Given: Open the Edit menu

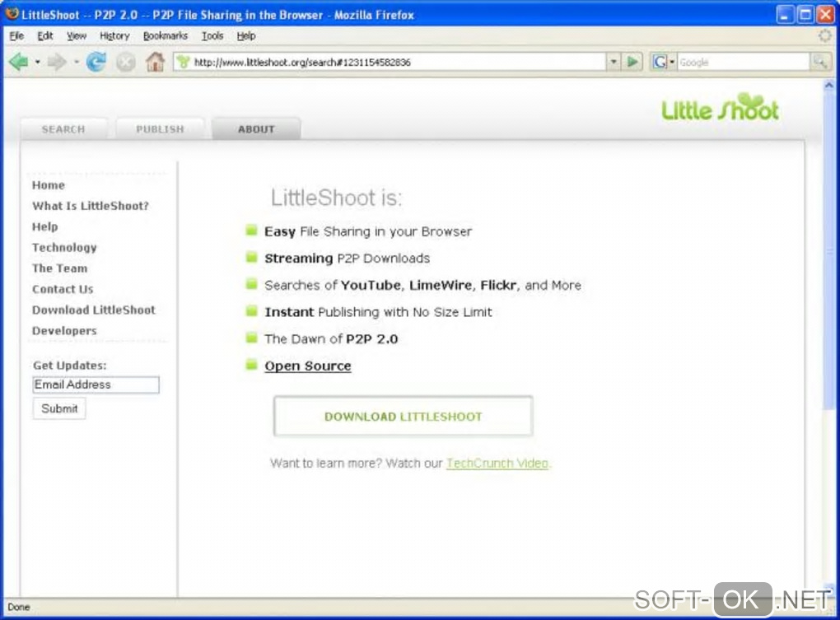Looking at the screenshot, I should (45, 36).
